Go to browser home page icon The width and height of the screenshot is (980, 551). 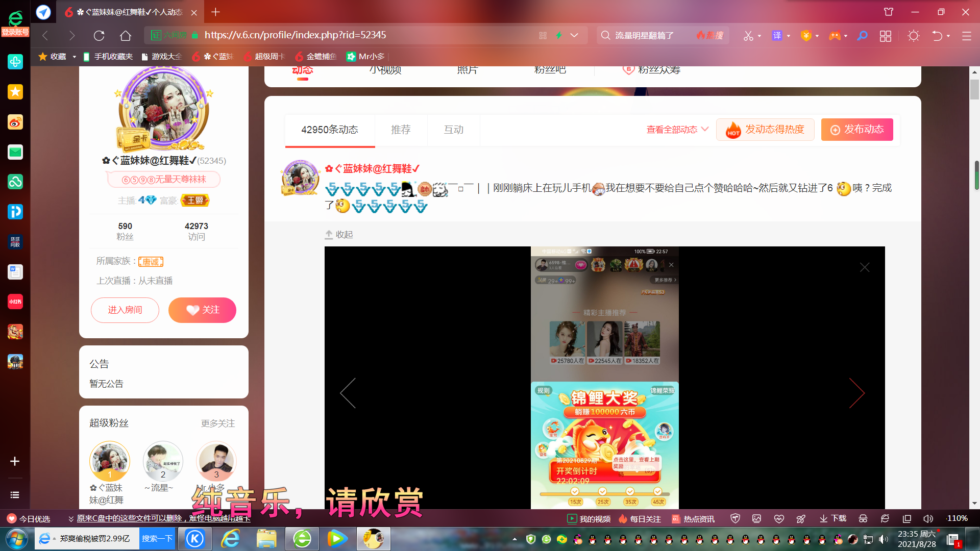pos(126,35)
